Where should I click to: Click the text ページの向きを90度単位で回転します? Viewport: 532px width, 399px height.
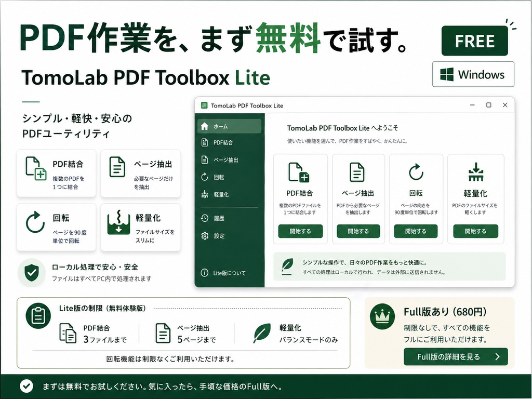pyautogui.click(x=416, y=209)
